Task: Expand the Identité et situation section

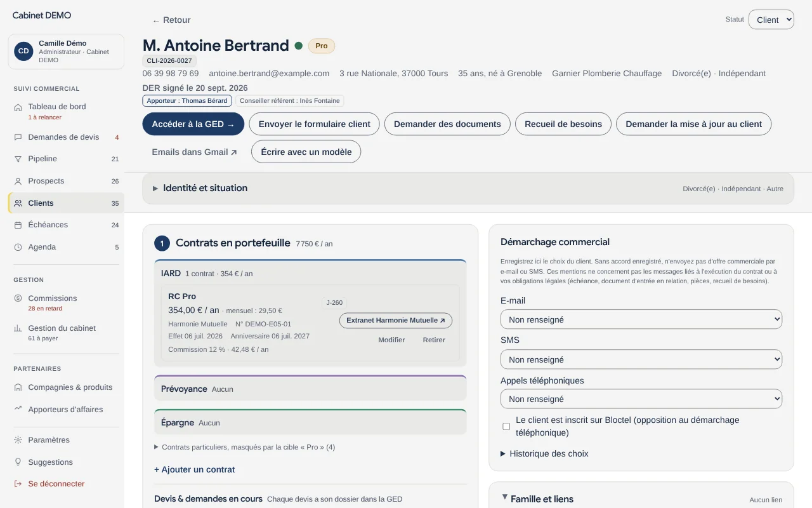Action: point(468,189)
